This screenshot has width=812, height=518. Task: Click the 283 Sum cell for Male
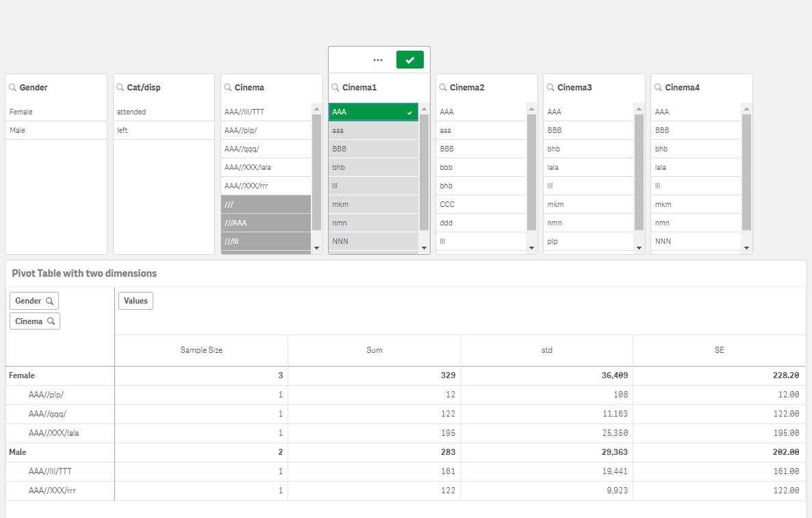tap(374, 452)
